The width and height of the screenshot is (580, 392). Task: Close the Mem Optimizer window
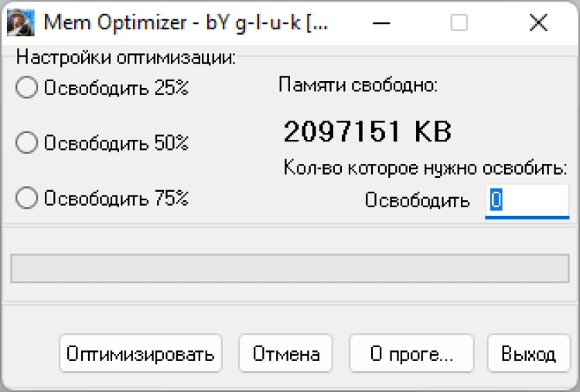pyautogui.click(x=537, y=23)
